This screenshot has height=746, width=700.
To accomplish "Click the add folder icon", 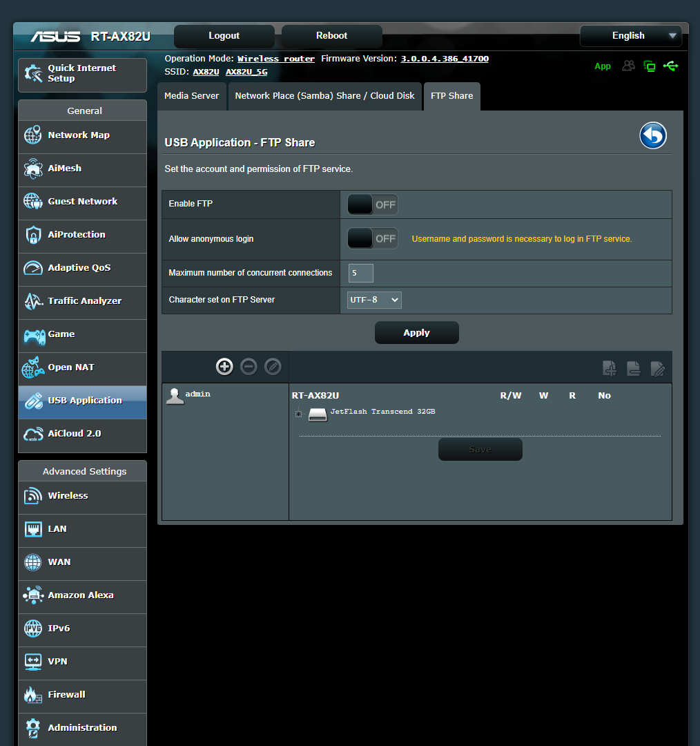I will click(609, 368).
